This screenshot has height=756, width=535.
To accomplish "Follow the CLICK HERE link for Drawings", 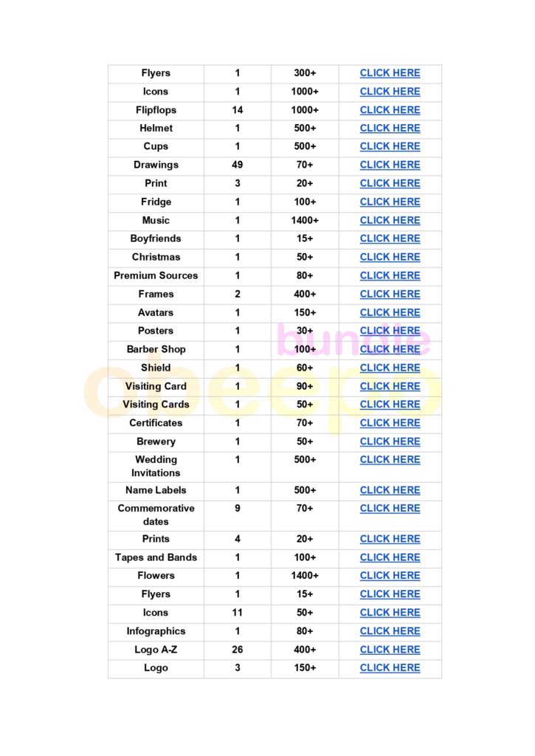I will coord(390,165).
